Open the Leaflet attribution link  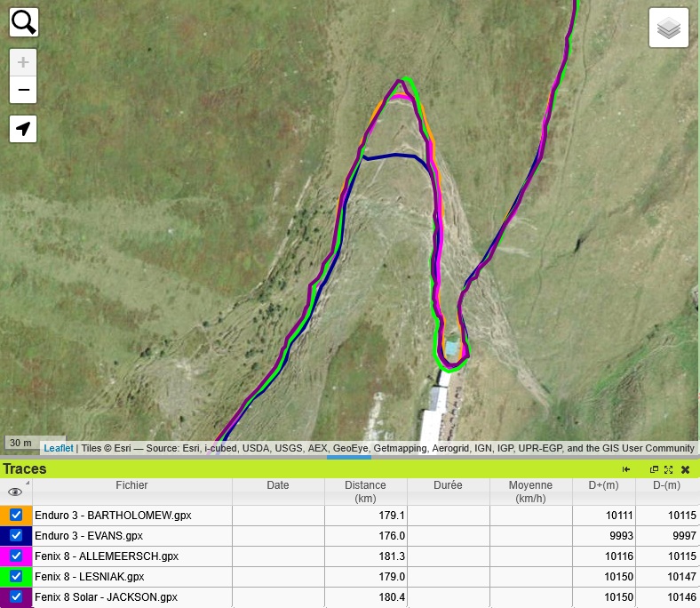[59, 448]
